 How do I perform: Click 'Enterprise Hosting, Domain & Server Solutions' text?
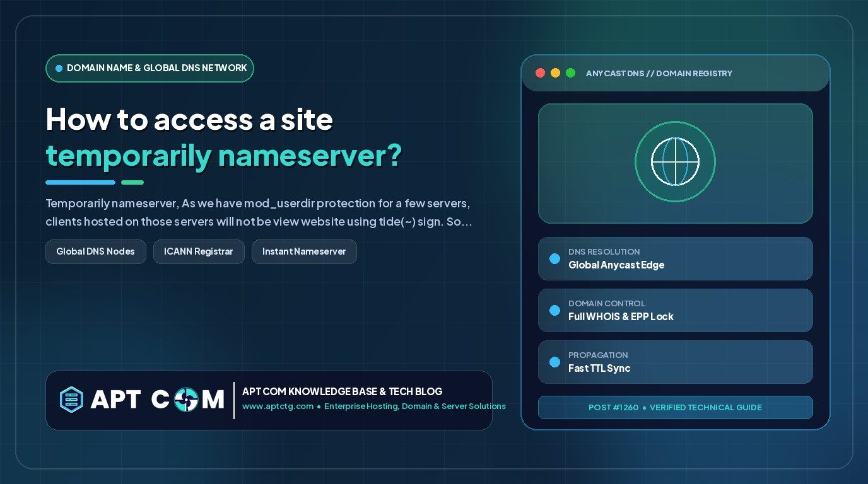point(415,406)
